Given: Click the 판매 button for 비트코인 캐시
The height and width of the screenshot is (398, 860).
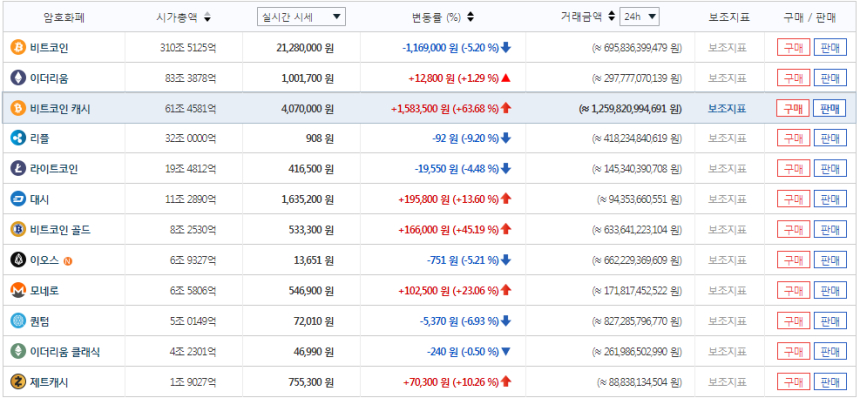Looking at the screenshot, I should point(829,109).
